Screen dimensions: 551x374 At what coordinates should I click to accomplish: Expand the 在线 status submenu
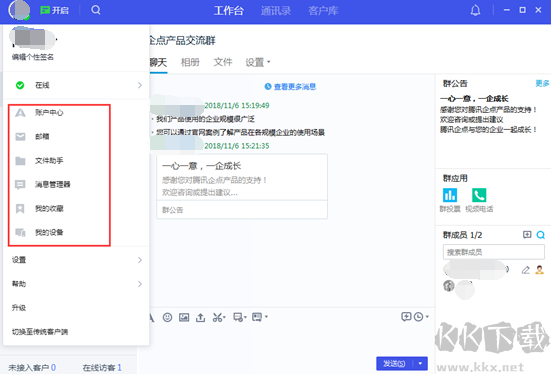[76, 85]
